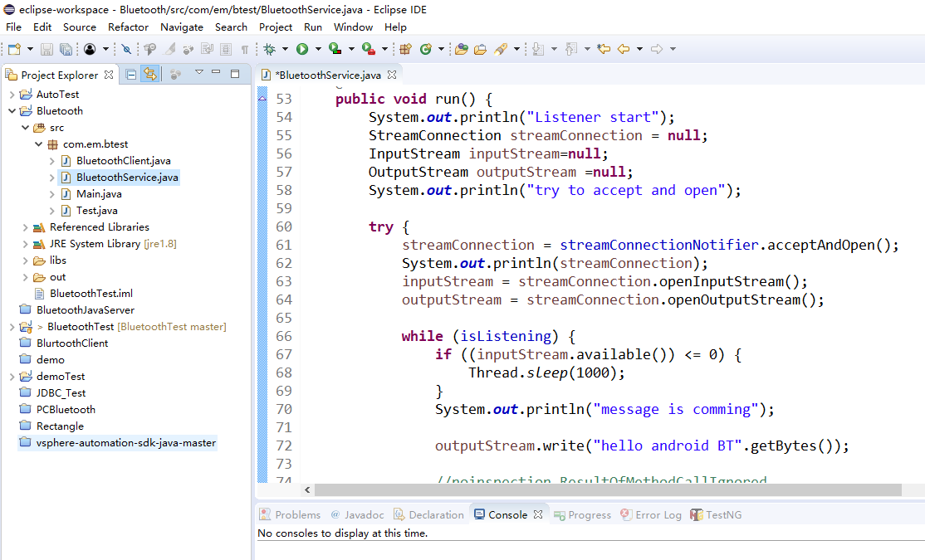Open the Project Explorer View Menu triangle

199,74
